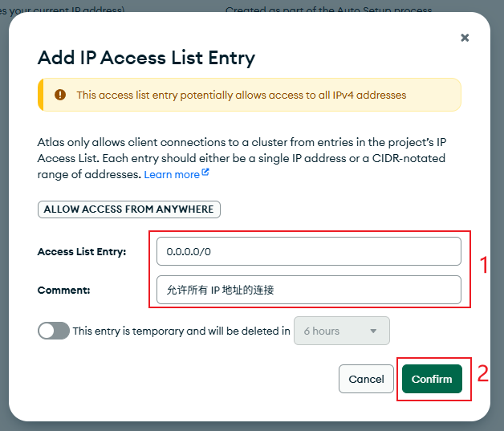Click the Atlas client connections description paragraph

coord(241,157)
